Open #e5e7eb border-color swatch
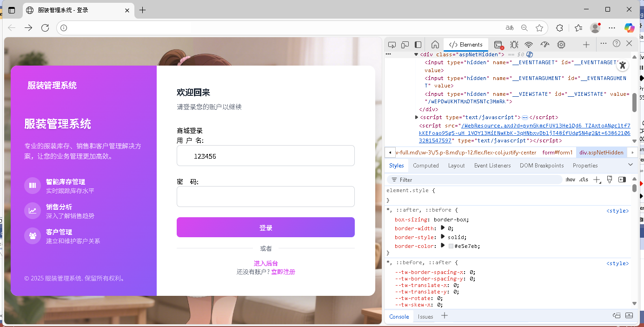This screenshot has height=327, width=644. (451, 246)
